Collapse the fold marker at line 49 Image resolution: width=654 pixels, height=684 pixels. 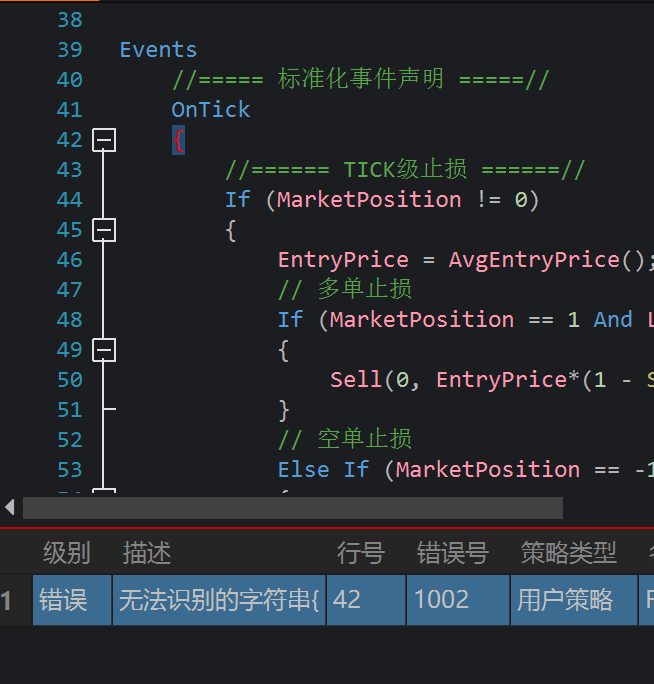(104, 350)
